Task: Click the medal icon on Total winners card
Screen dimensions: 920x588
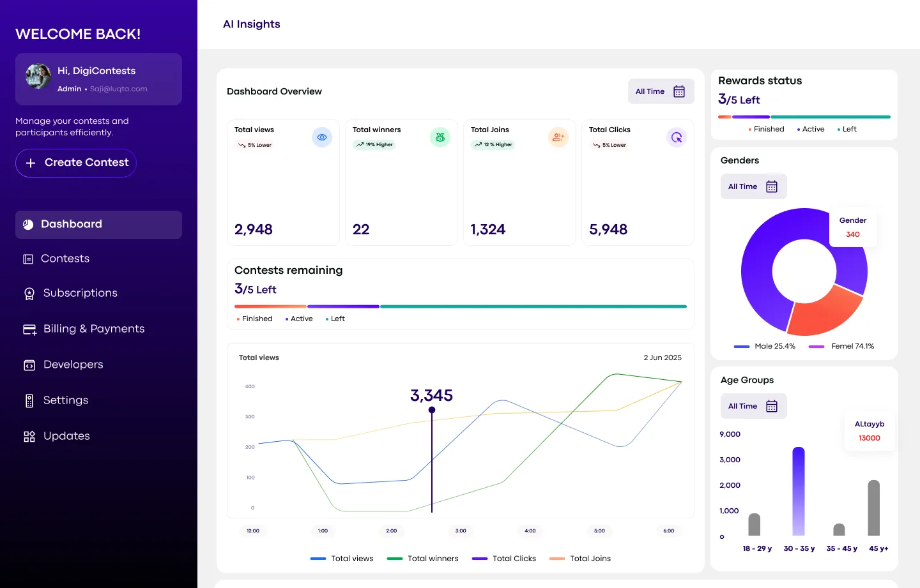Action: [x=440, y=137]
